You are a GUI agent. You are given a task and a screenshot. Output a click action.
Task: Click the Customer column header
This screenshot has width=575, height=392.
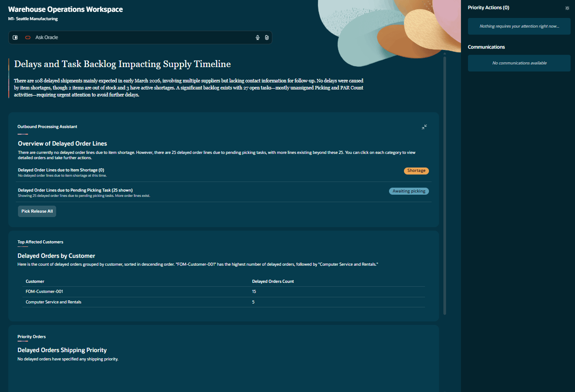[x=35, y=282]
